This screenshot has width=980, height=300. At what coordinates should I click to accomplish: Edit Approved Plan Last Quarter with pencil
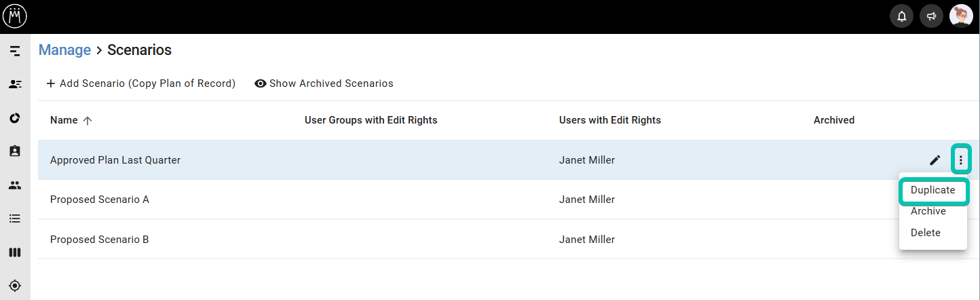pyautogui.click(x=935, y=160)
